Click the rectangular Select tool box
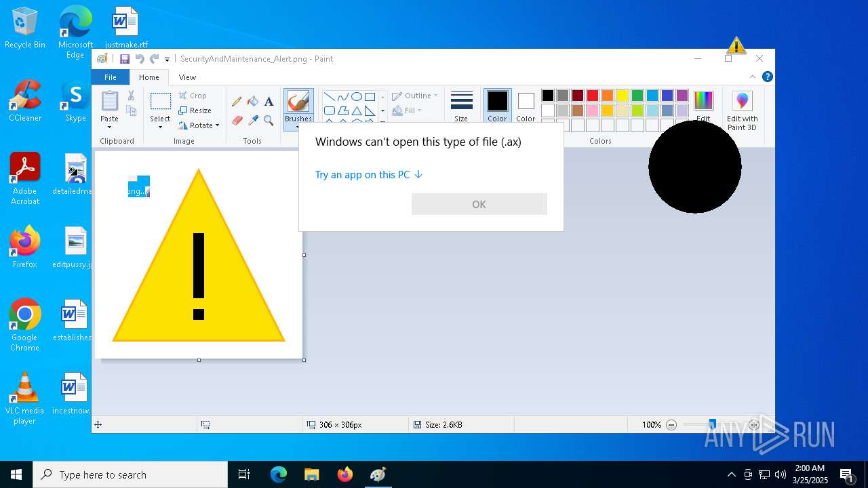The image size is (868, 488). pyautogui.click(x=160, y=102)
